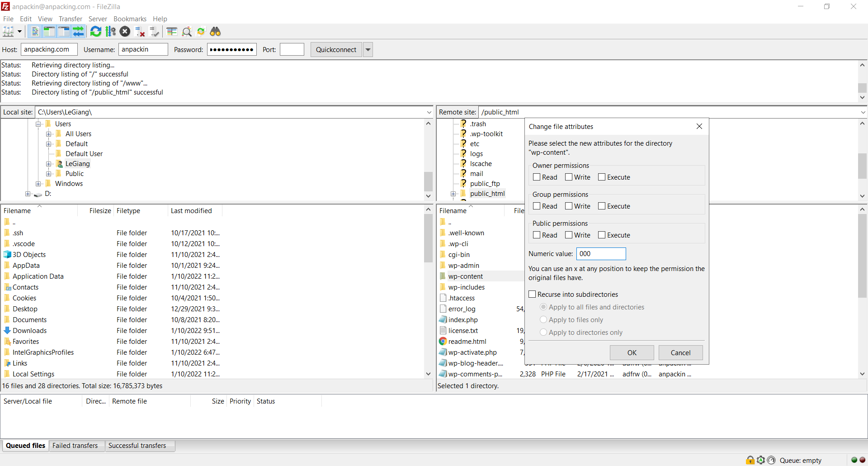This screenshot has width=868, height=466.
Task: Collapse the Users tree node
Action: [38, 124]
